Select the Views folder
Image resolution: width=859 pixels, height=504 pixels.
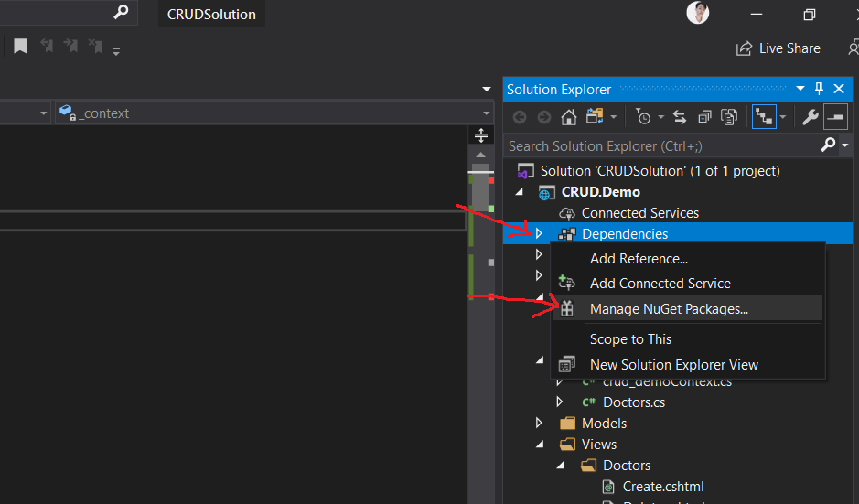[599, 445]
